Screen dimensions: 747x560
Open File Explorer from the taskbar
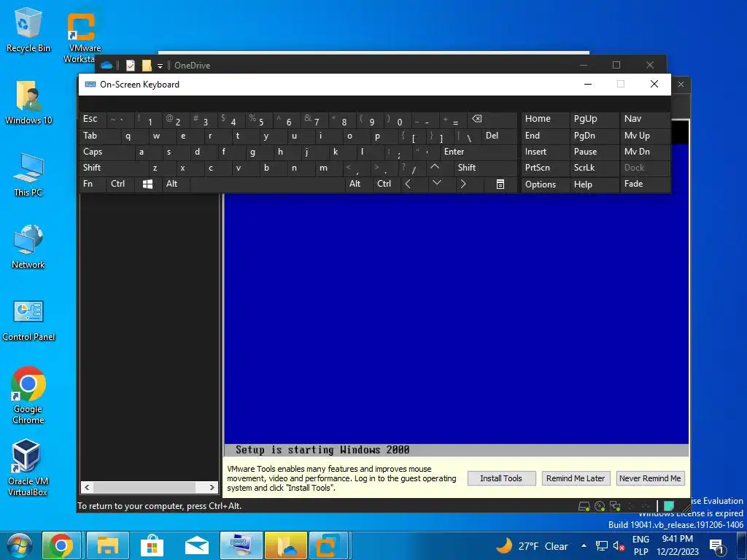(108, 545)
